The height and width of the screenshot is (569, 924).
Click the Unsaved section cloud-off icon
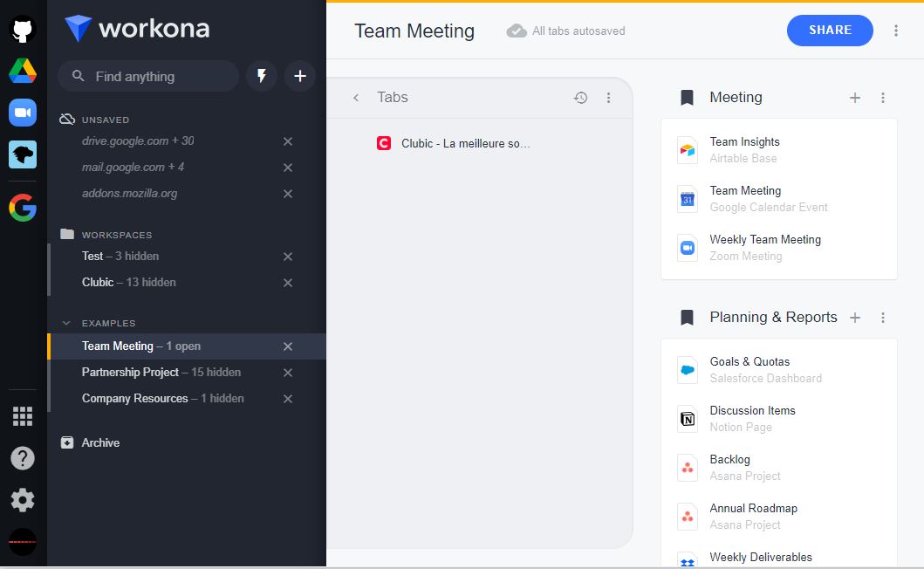[67, 119]
